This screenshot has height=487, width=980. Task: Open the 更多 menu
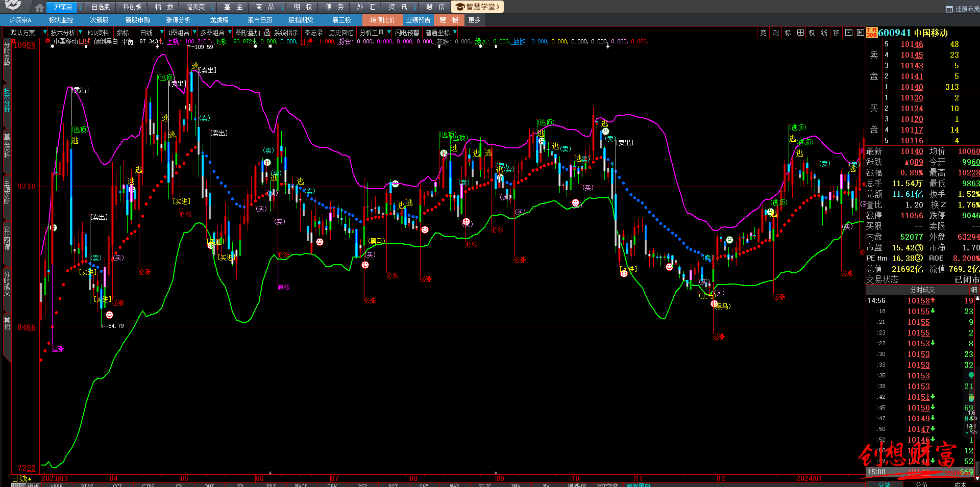(474, 20)
